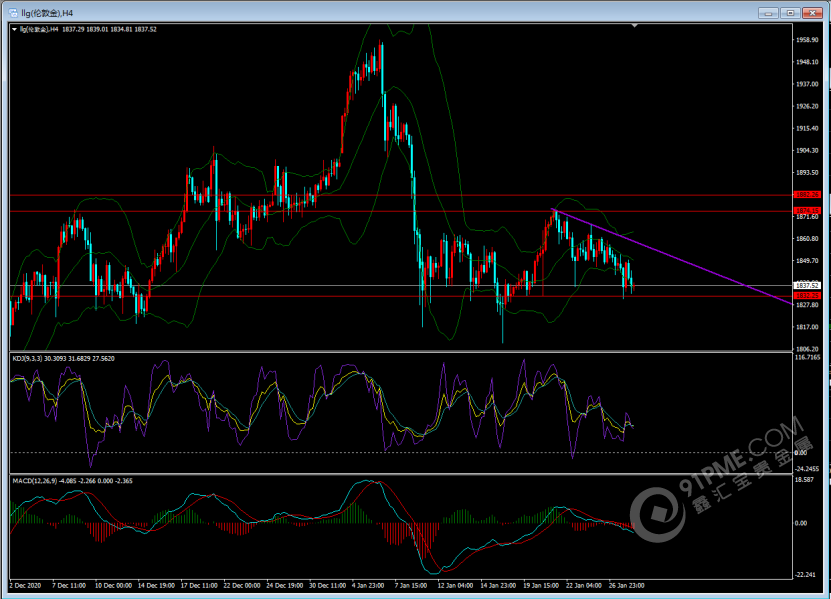Click the 1827.80 price scale value
This screenshot has height=599, width=831.
807,305
